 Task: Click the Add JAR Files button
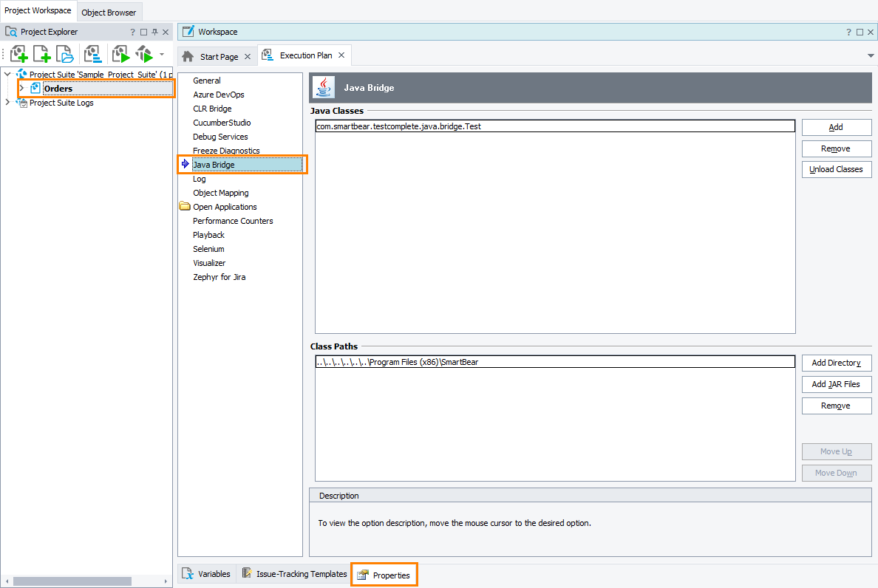point(836,384)
